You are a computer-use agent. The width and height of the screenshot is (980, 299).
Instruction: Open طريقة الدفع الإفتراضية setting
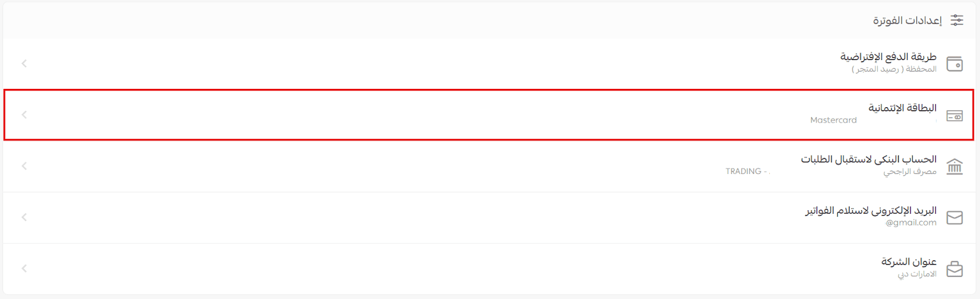pos(888,57)
